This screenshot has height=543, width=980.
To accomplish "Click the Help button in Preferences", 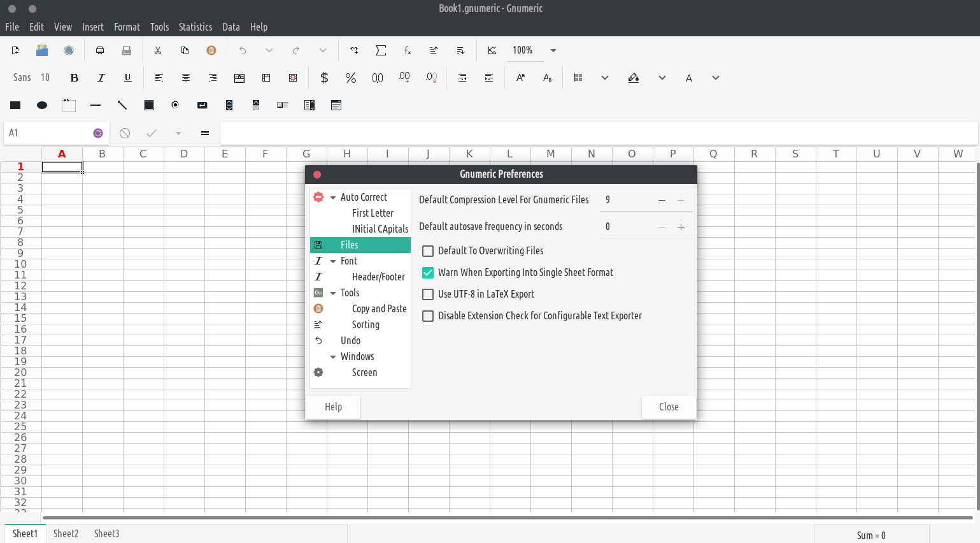I will point(333,407).
